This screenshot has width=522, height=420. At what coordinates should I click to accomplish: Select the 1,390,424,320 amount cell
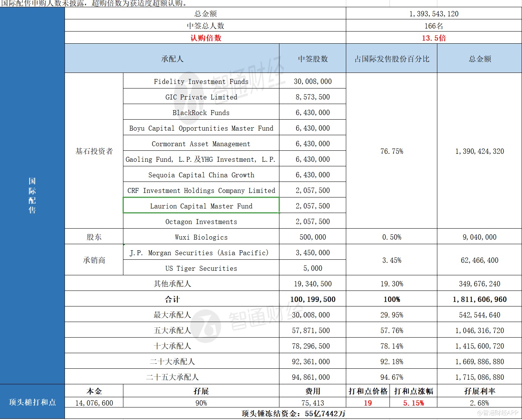(479, 151)
